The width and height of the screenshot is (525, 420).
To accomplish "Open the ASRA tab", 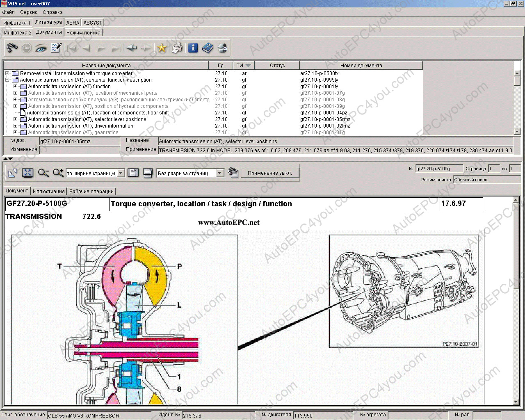I will [73, 23].
